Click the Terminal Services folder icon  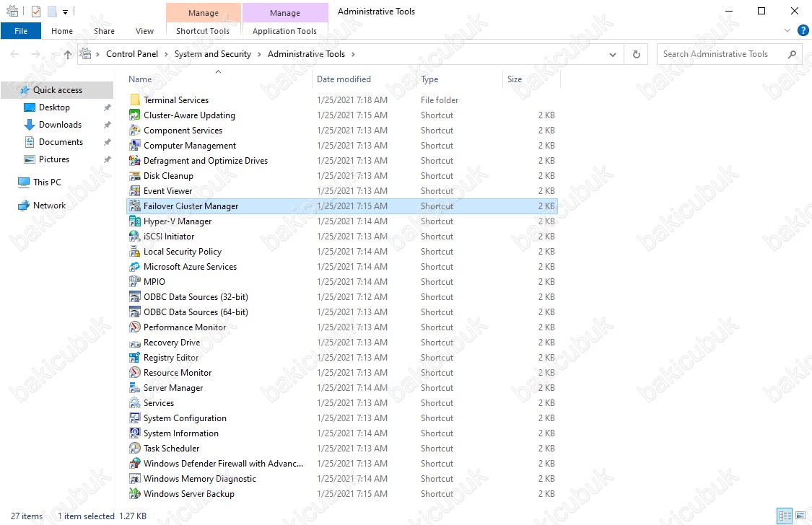[x=135, y=100]
